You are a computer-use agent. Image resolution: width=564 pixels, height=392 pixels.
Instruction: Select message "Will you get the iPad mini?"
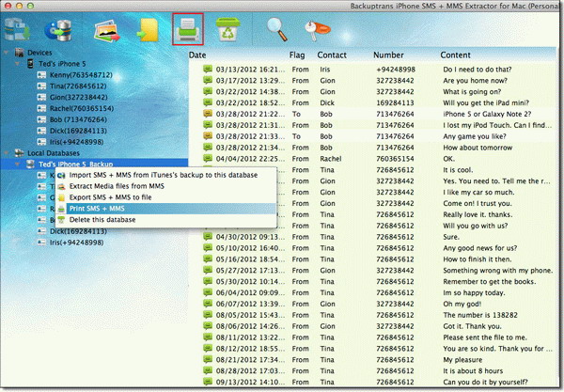coord(486,102)
